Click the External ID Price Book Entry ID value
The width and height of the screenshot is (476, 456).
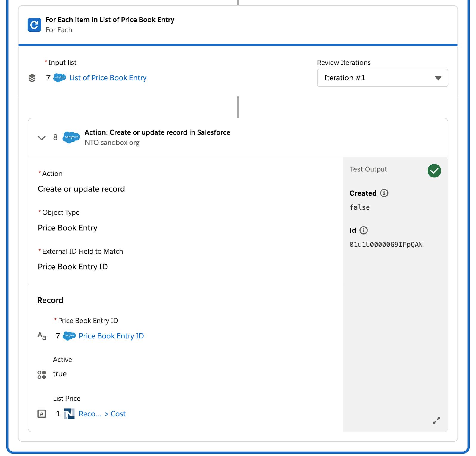point(73,267)
